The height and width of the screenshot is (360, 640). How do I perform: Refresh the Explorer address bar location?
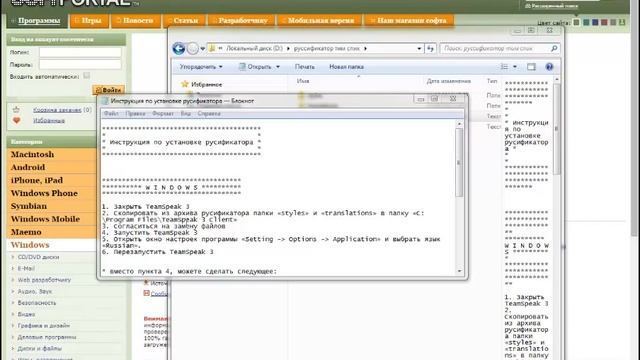pos(430,49)
